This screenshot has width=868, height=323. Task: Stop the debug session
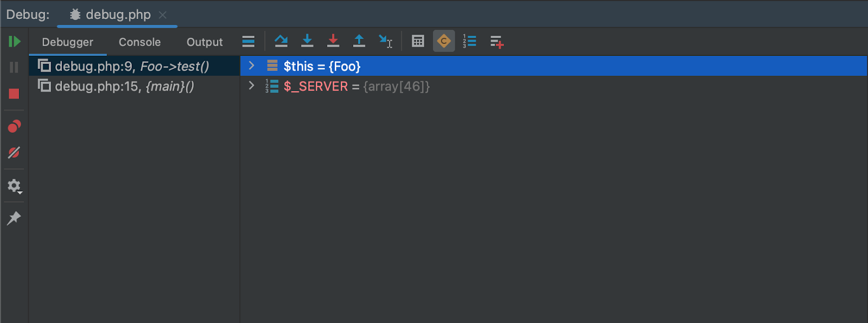pos(14,94)
